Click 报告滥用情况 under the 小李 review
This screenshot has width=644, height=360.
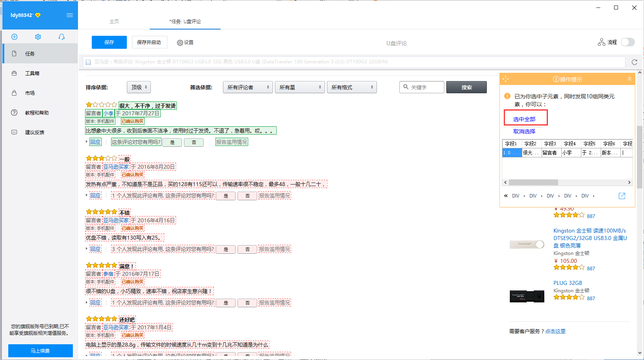click(232, 142)
